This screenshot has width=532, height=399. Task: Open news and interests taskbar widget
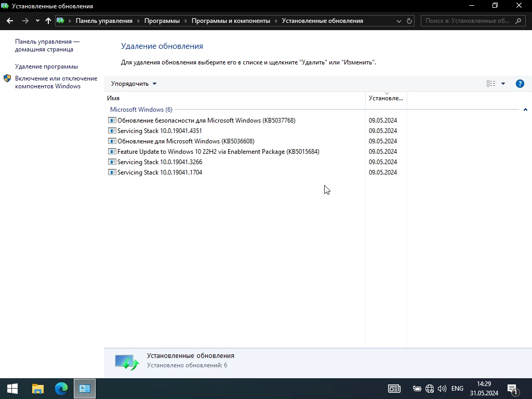click(394, 389)
